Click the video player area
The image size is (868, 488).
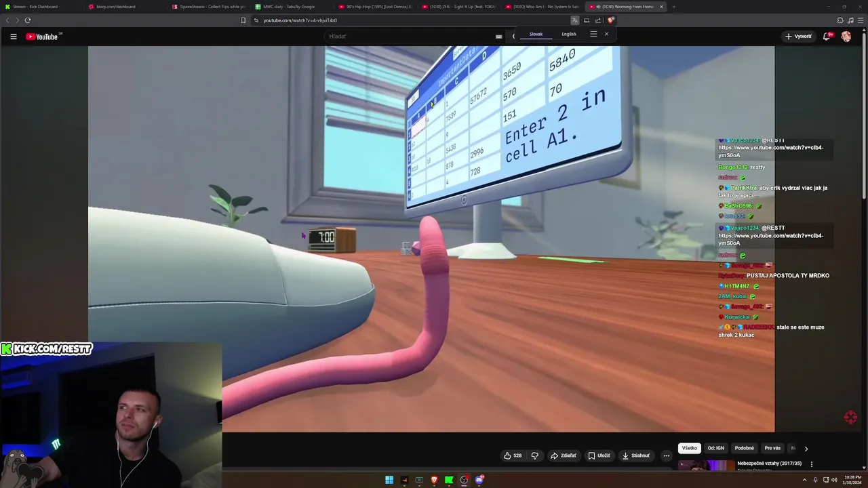pyautogui.click(x=431, y=239)
